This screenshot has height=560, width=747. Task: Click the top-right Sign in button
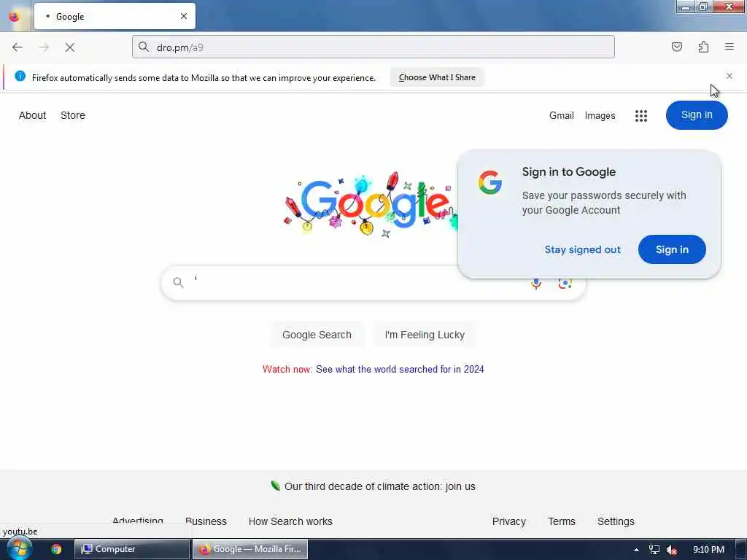697,115
